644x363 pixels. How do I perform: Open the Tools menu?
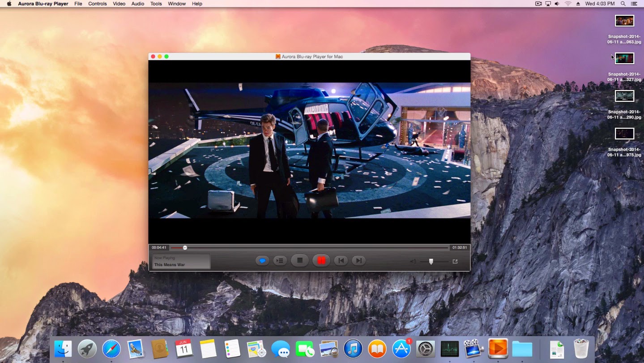click(156, 4)
